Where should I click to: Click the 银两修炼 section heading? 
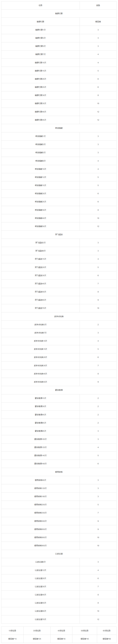(x=59, y=472)
